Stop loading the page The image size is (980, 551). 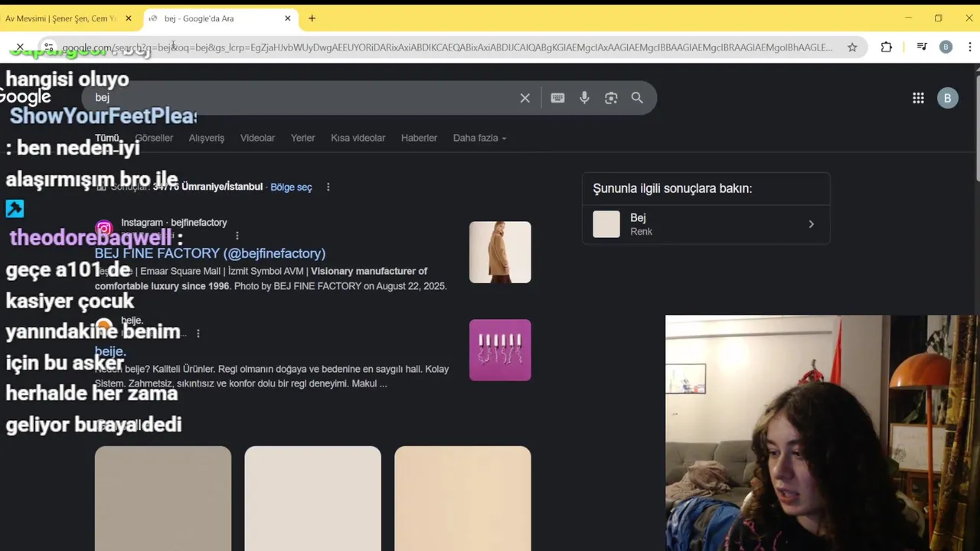click(20, 47)
